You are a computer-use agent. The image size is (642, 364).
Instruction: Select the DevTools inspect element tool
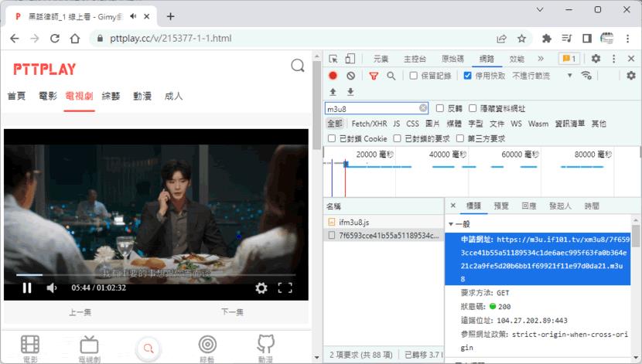333,59
